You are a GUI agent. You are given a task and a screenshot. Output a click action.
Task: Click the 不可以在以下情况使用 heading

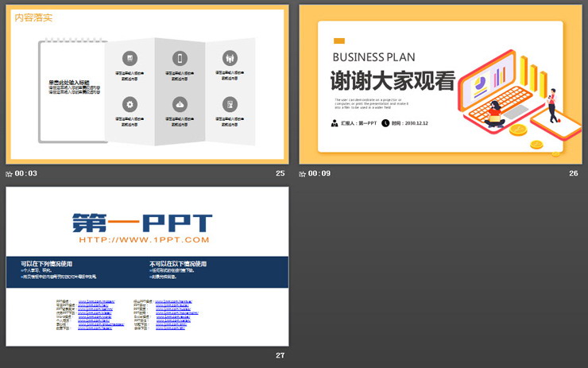coord(178,264)
